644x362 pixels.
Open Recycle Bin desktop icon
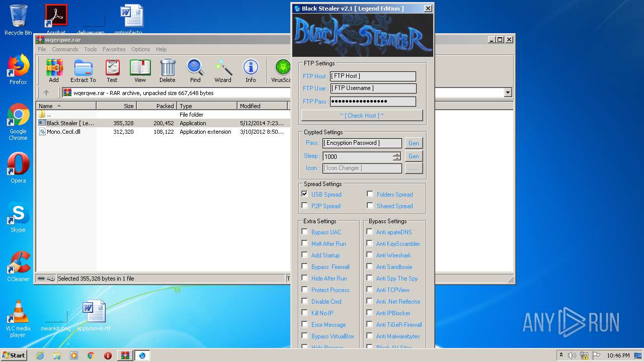click(x=18, y=20)
